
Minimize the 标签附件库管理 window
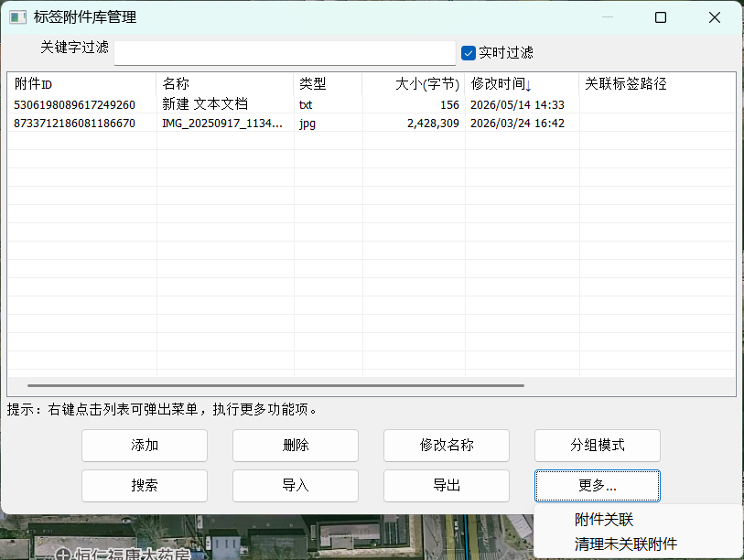[608, 17]
